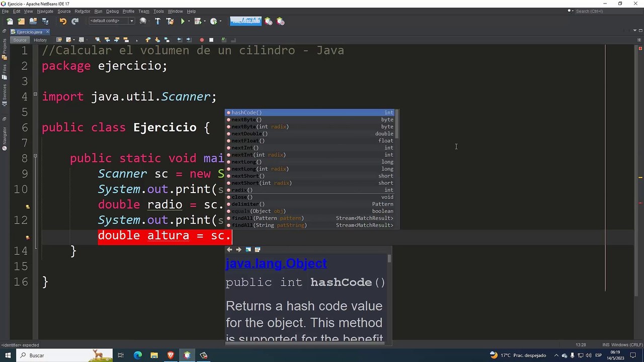Shift line left icon
Screen dimensions: 644x362
click(x=180, y=40)
